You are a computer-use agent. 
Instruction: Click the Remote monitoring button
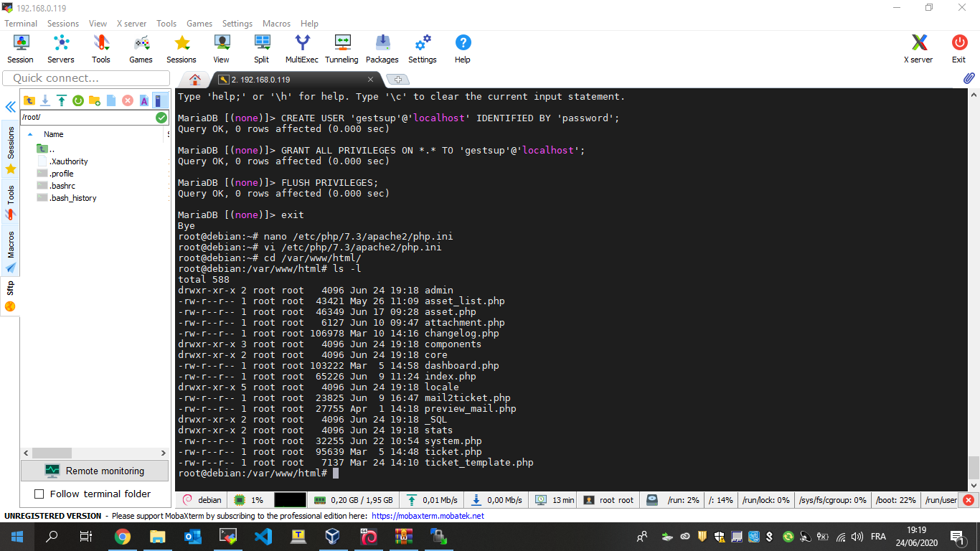click(x=95, y=471)
